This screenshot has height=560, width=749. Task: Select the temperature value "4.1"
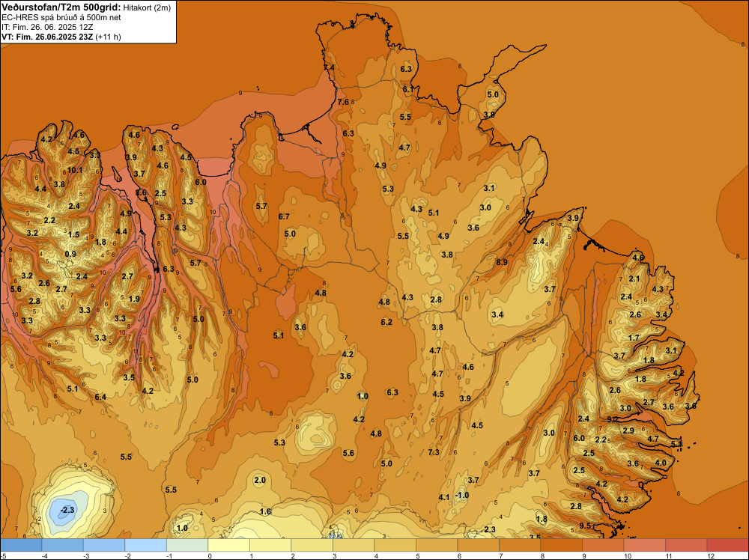pos(443,497)
